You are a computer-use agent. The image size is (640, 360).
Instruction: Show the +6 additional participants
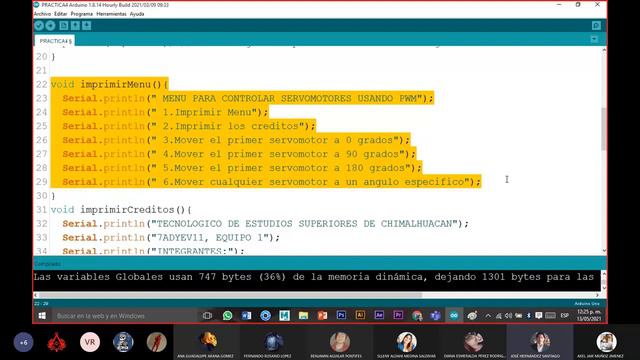[x=23, y=342]
